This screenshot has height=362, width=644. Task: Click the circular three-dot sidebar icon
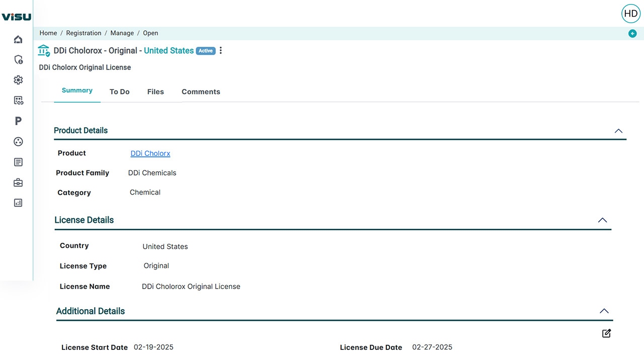(x=18, y=142)
